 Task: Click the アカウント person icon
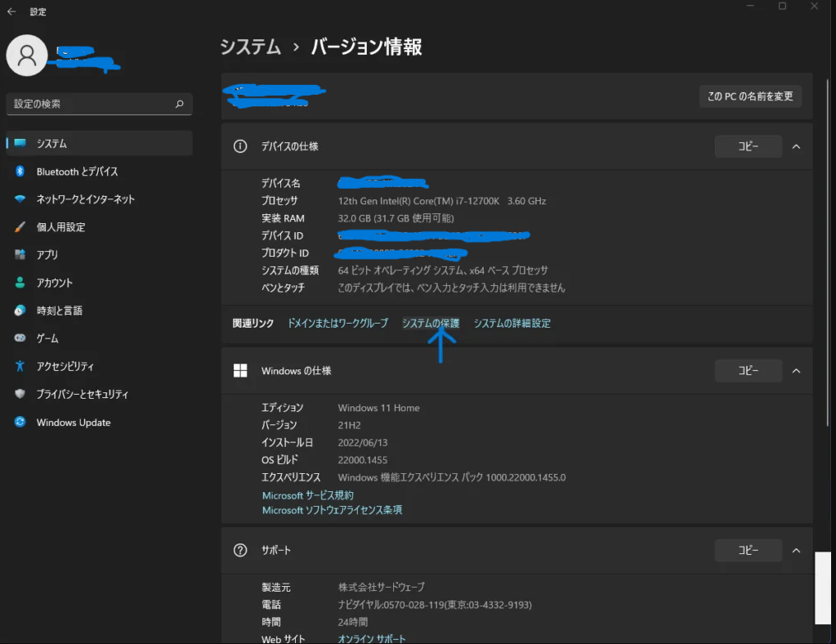tap(20, 283)
